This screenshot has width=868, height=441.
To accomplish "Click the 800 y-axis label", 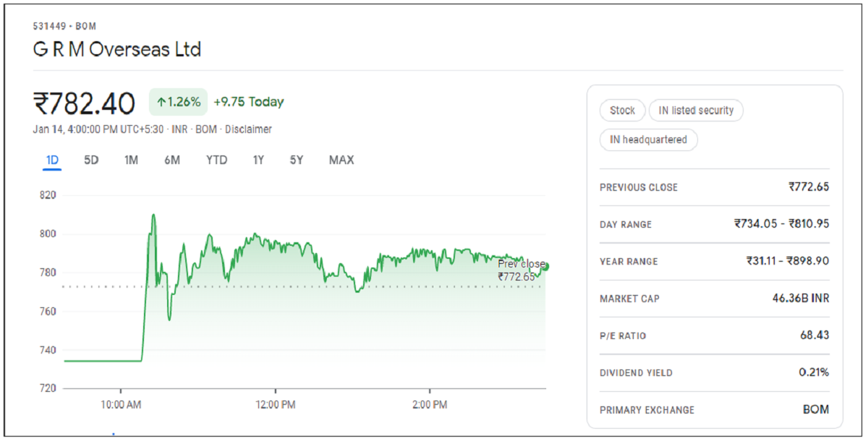I will click(x=48, y=234).
